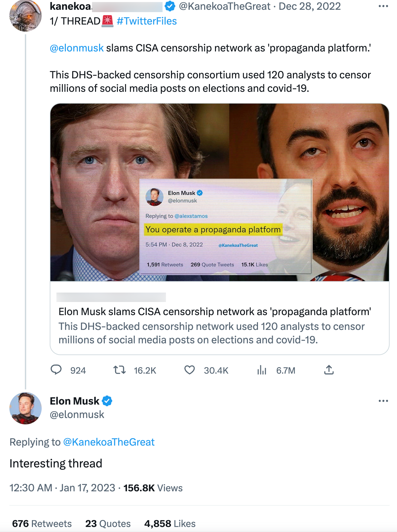Like the tweet with heart icon
Screen dimensions: 397x532
[190, 370]
